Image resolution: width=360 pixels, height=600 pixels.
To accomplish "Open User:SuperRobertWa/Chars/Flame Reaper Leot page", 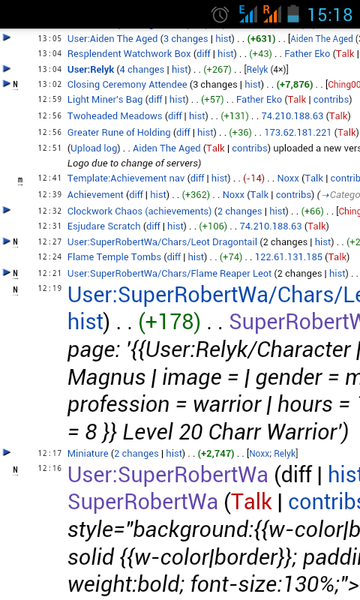I will (x=169, y=274).
